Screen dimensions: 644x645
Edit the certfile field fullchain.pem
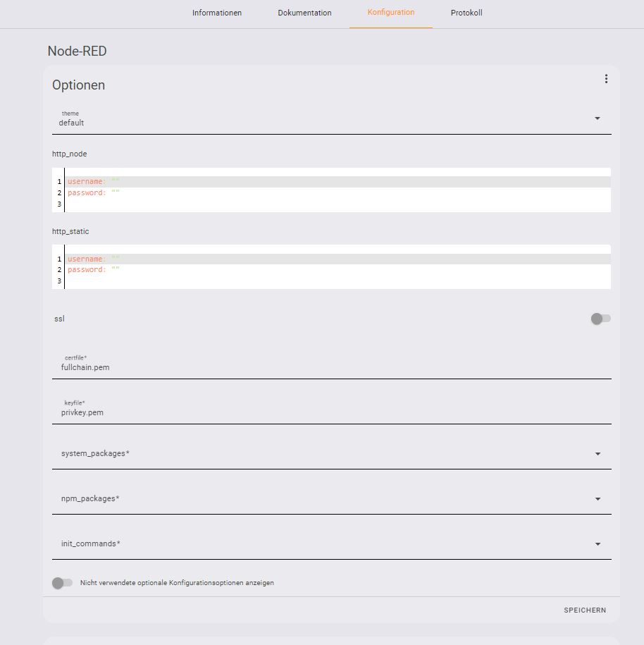[331, 363]
